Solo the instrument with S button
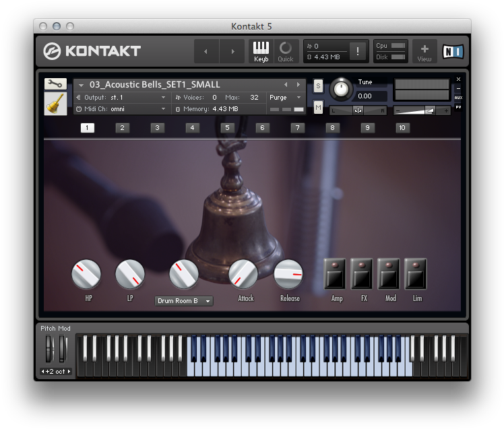 click(x=318, y=86)
